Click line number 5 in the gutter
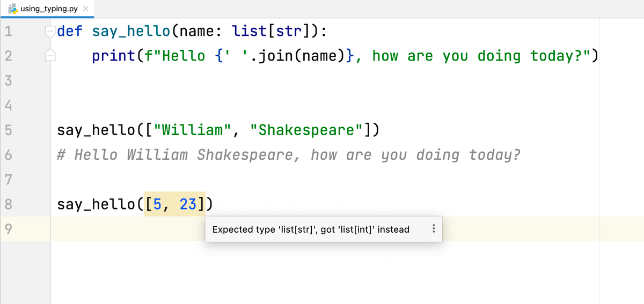This screenshot has width=644, height=304. click(x=9, y=130)
